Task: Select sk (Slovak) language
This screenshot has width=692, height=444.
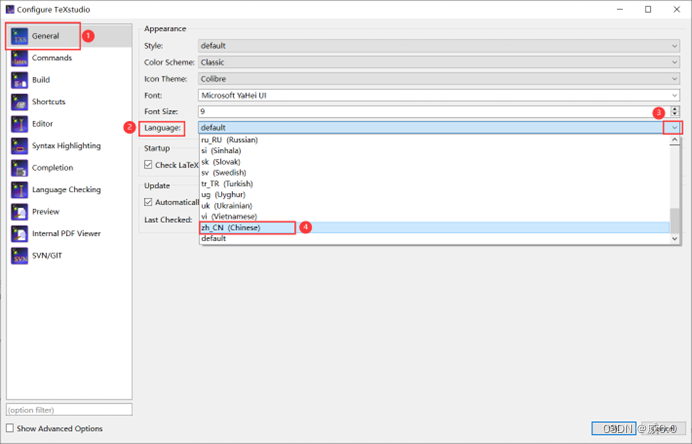Action: pos(434,162)
